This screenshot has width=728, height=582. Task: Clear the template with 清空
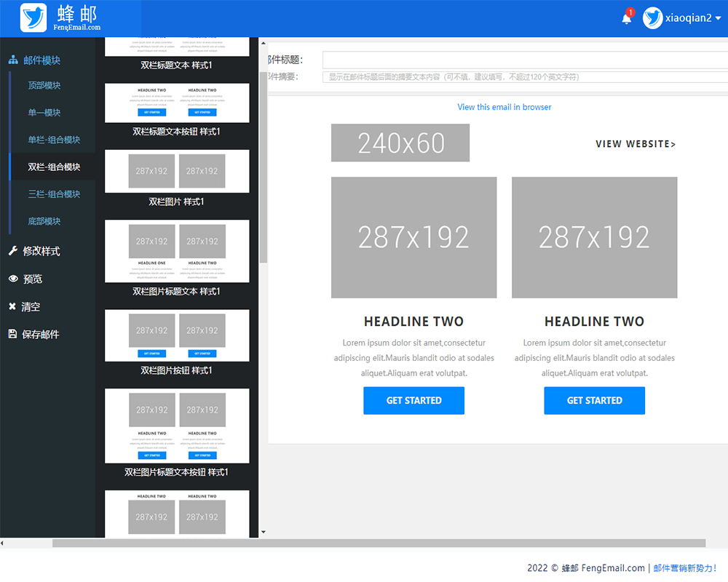(x=30, y=307)
